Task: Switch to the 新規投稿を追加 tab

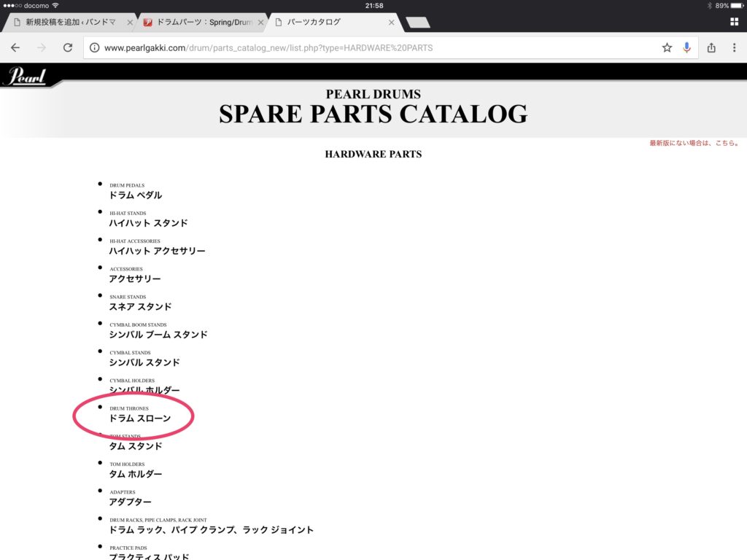Action: coord(69,23)
